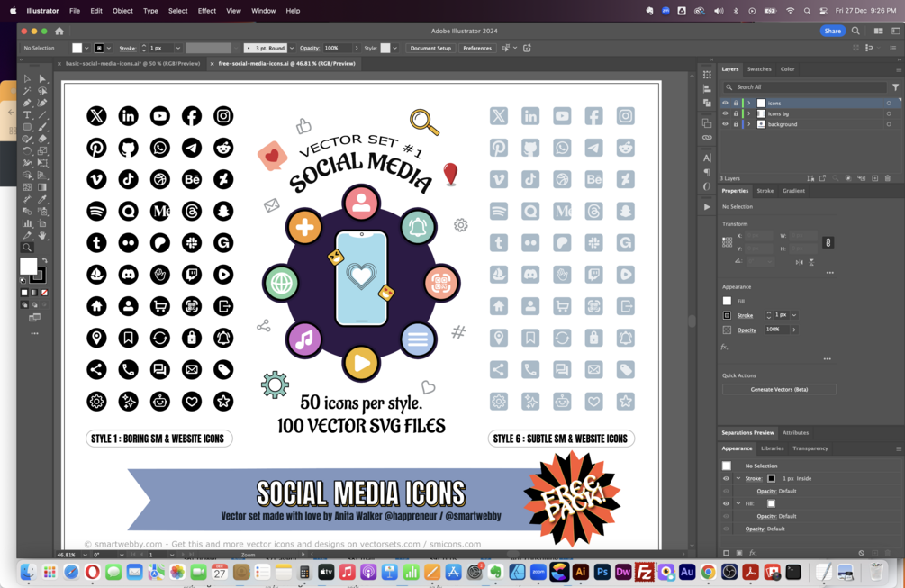The width and height of the screenshot is (905, 588).
Task: Expand the icons layer
Action: [749, 104]
